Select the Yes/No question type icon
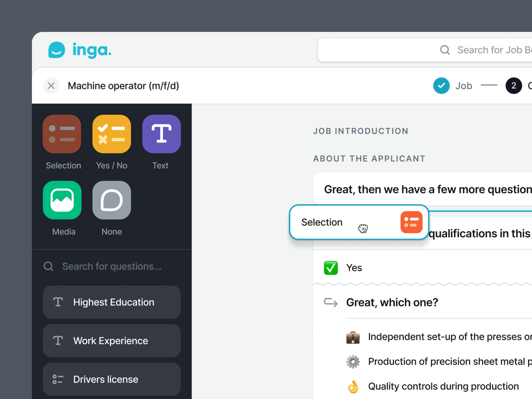The width and height of the screenshot is (532, 399). click(x=112, y=134)
